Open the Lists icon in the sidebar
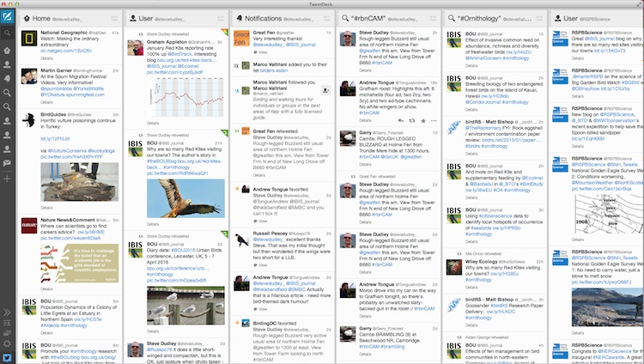The height and width of the screenshot is (364, 644). pyautogui.click(x=7, y=323)
